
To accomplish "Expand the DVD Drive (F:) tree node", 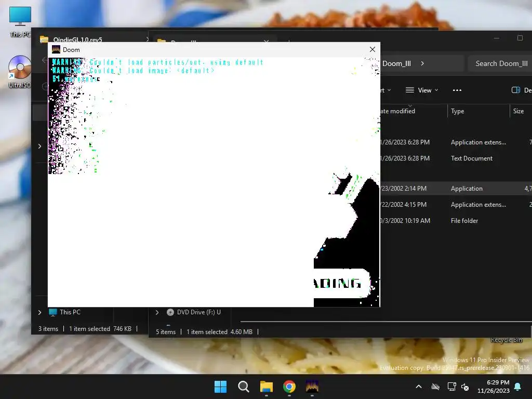I will (x=157, y=312).
